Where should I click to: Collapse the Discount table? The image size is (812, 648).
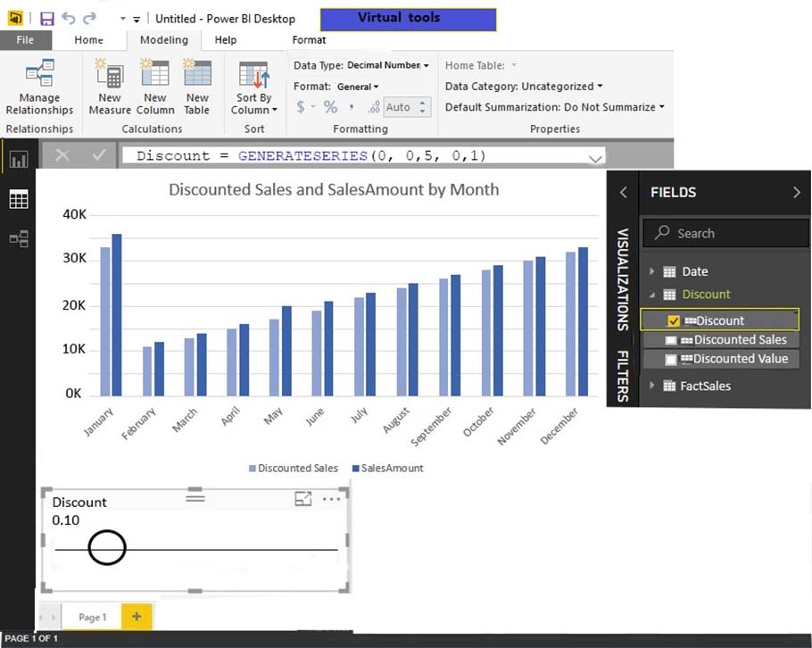pos(652,295)
